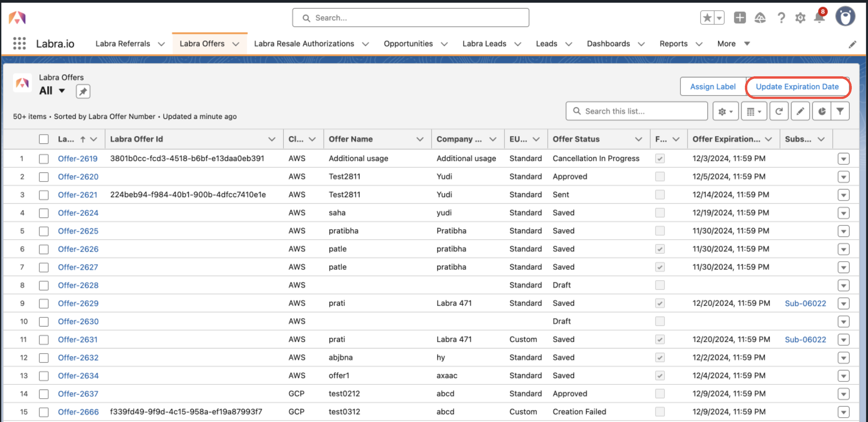Check the select-all rows checkbox
The width and height of the screenshot is (868, 422).
(44, 139)
